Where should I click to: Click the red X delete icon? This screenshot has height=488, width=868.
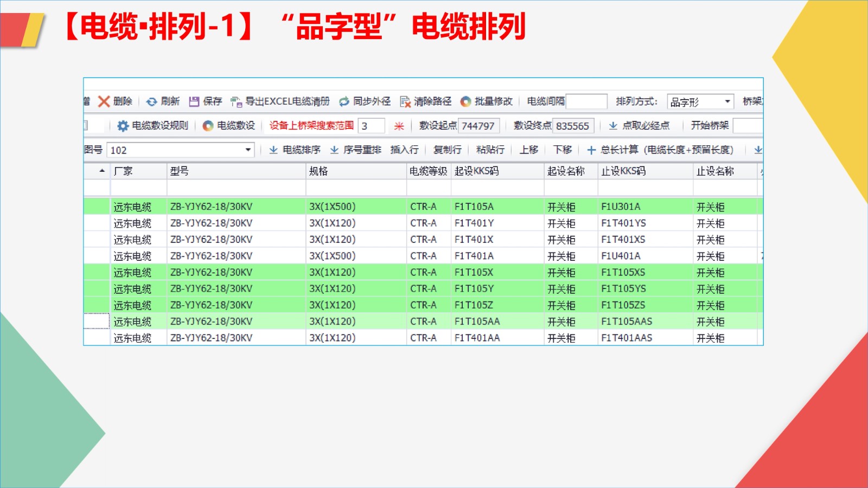coord(104,101)
